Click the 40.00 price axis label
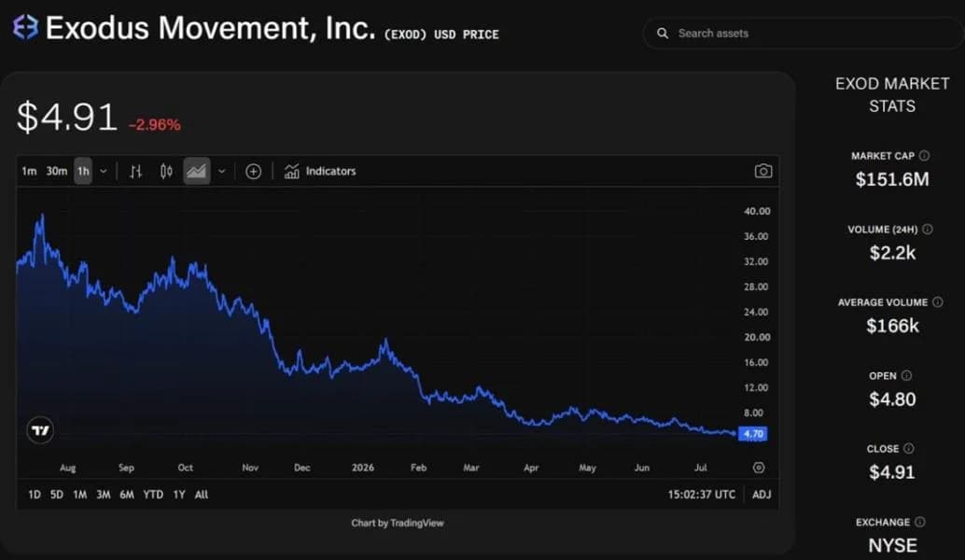Image resolution: width=965 pixels, height=560 pixels. (x=757, y=211)
